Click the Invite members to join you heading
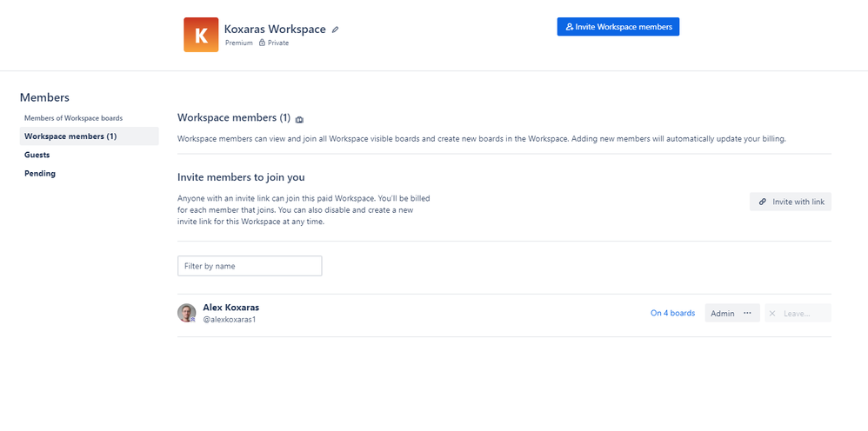The height and width of the screenshot is (431, 868). tap(241, 177)
